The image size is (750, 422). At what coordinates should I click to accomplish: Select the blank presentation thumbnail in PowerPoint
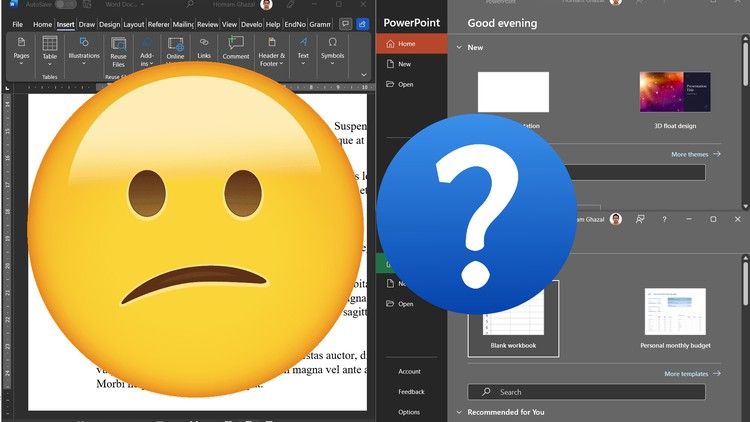(x=513, y=92)
